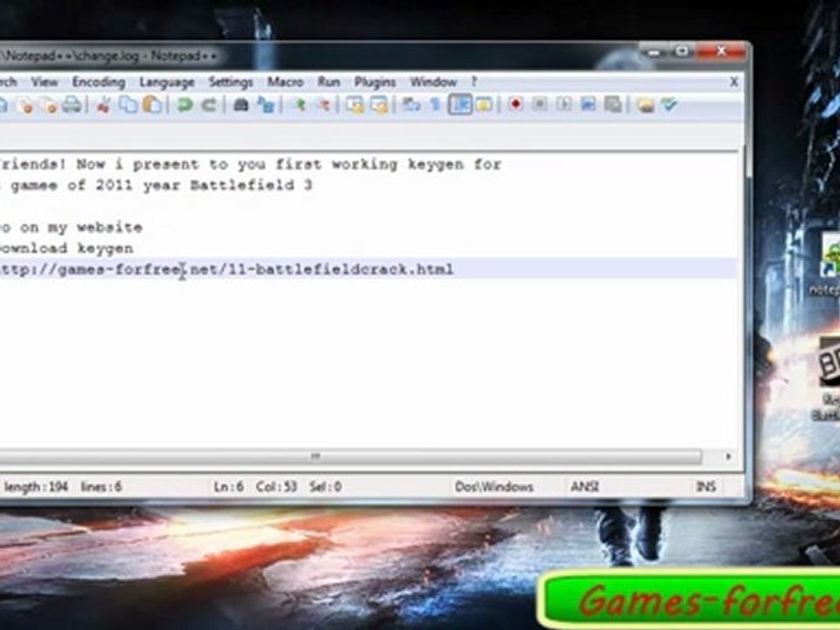Click Run Macro Multiple Times icon
This screenshot has height=630, width=840.
[x=588, y=104]
